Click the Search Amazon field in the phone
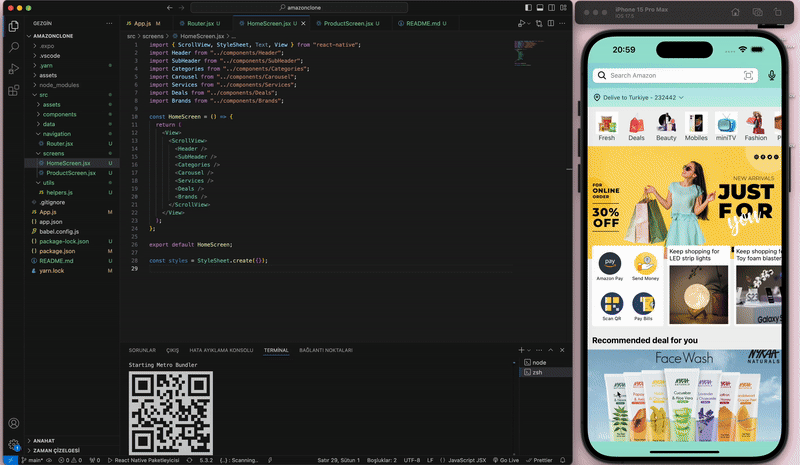Viewport: 800px width, 465px height. coord(675,76)
